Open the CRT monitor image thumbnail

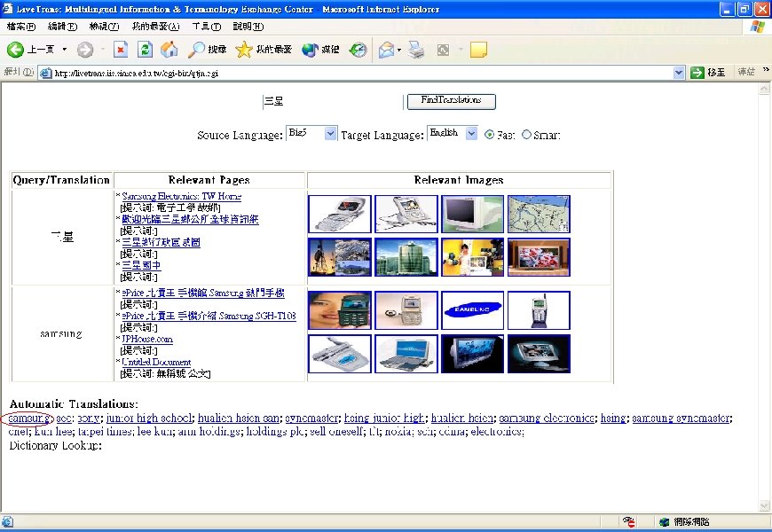point(473,214)
